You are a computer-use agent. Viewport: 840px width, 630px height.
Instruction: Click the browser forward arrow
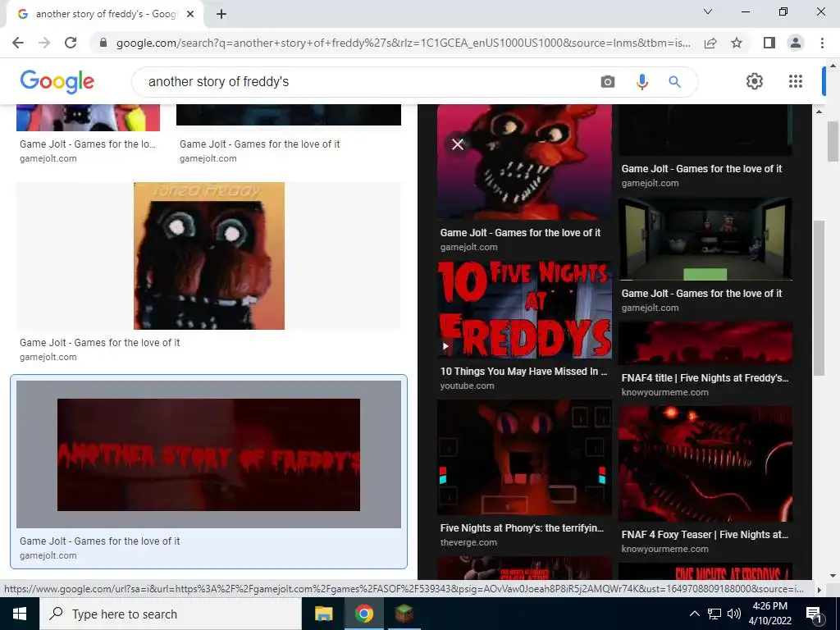tap(44, 43)
